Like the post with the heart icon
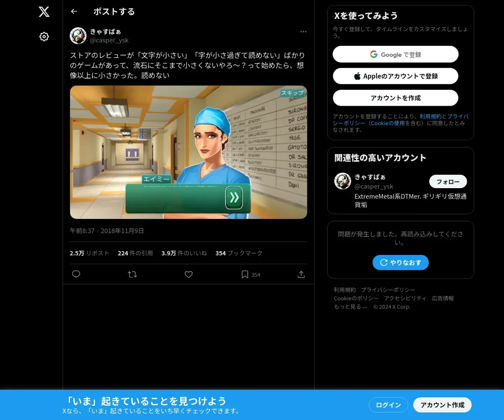 (189, 274)
